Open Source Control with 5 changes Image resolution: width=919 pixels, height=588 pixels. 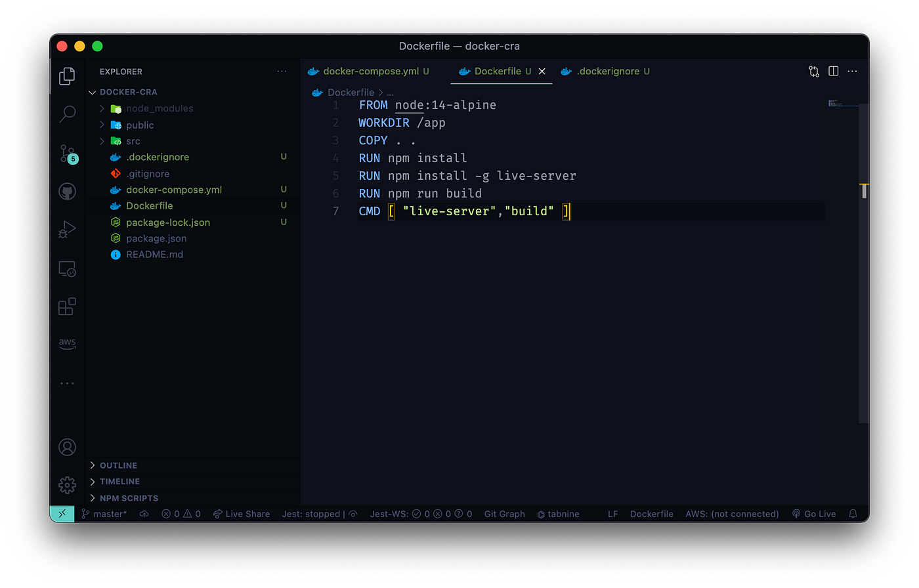tap(68, 154)
